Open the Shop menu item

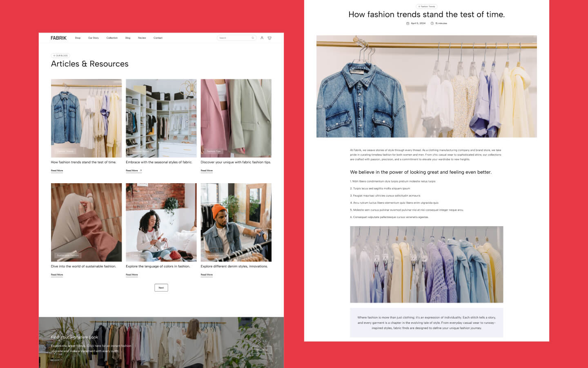pyautogui.click(x=78, y=38)
